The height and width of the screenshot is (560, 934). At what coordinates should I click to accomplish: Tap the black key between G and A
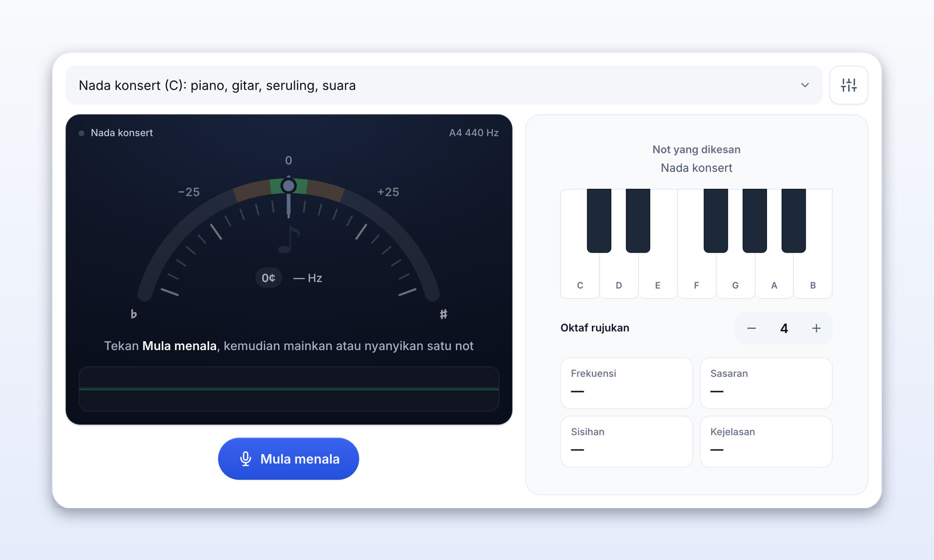(x=755, y=220)
